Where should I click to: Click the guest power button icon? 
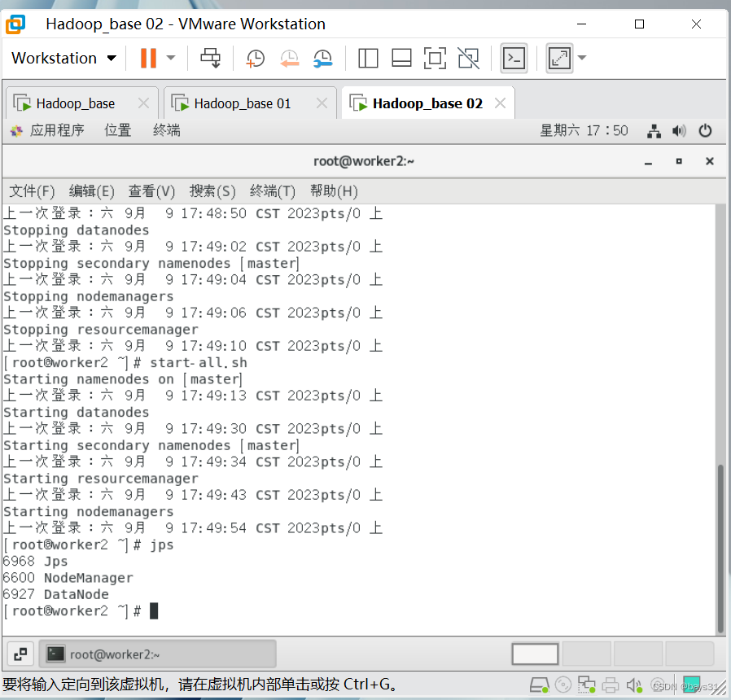point(705,130)
